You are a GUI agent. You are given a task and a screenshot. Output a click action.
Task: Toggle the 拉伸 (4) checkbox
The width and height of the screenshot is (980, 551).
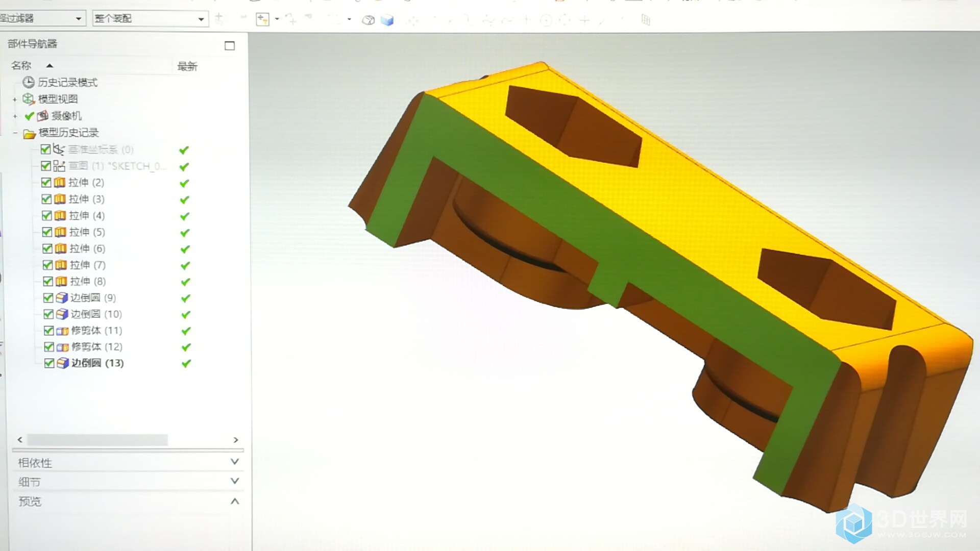click(46, 215)
